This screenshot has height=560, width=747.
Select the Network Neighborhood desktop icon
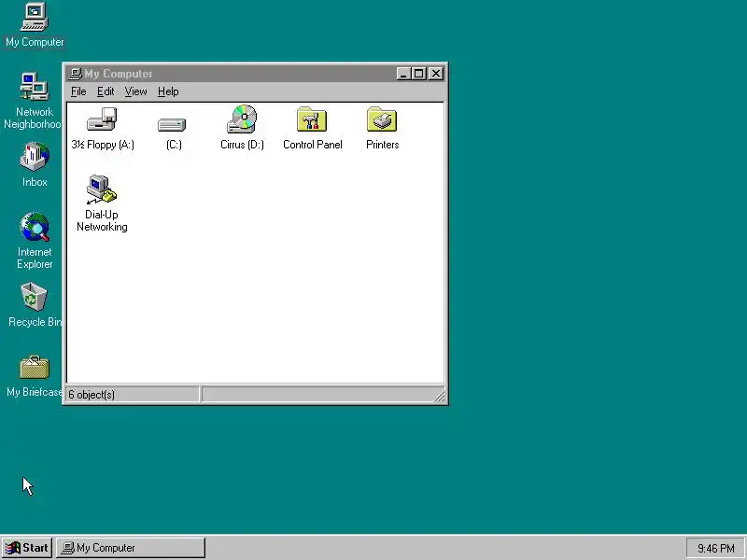(x=35, y=86)
